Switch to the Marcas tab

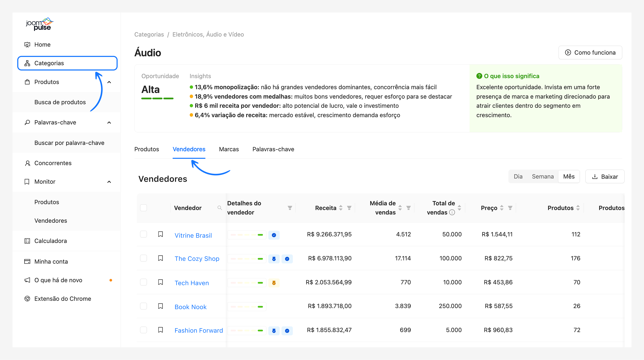229,149
